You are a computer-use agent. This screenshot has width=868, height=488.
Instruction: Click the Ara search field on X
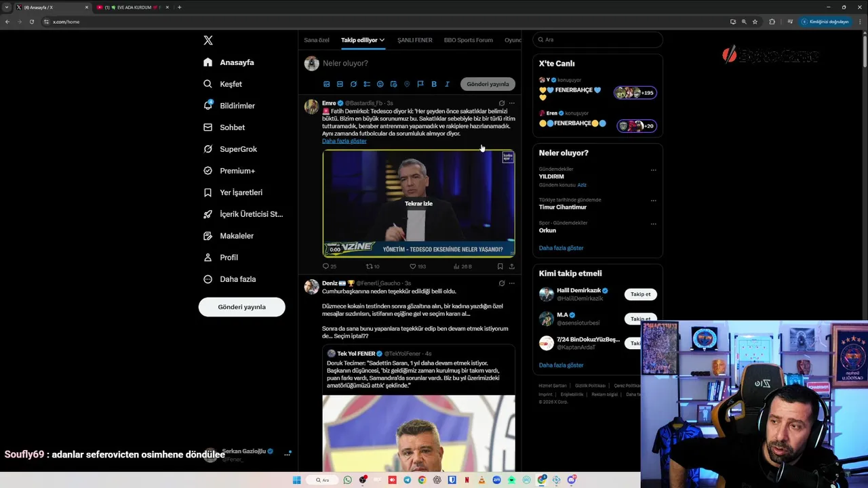pyautogui.click(x=597, y=40)
